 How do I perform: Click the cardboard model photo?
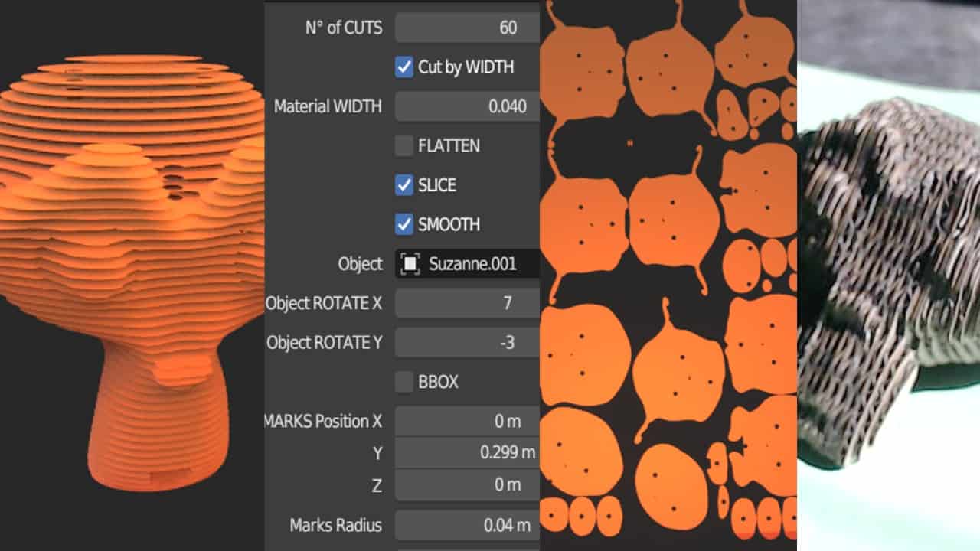(x=888, y=275)
